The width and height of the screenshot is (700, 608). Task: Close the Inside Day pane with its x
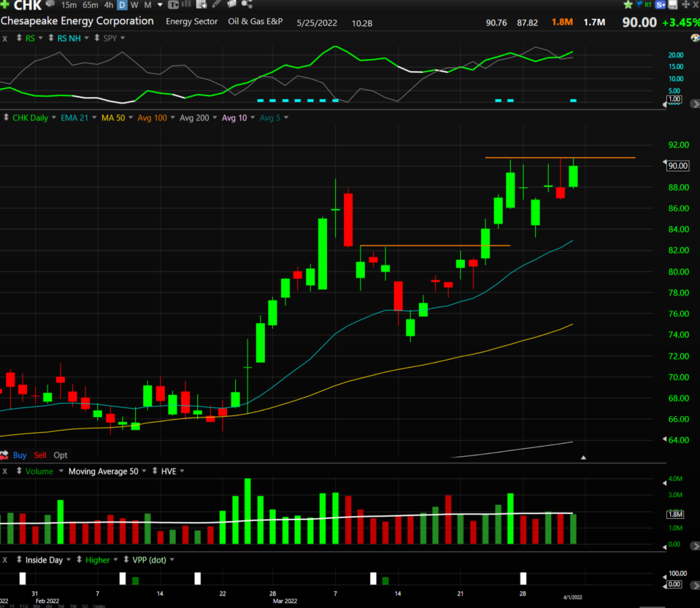[x=5, y=560]
